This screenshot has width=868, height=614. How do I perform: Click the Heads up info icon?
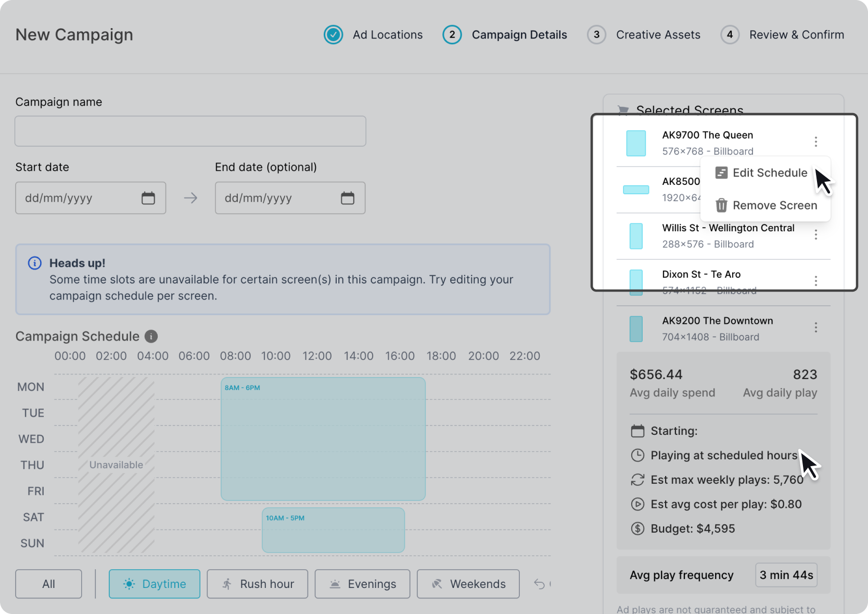[35, 263]
